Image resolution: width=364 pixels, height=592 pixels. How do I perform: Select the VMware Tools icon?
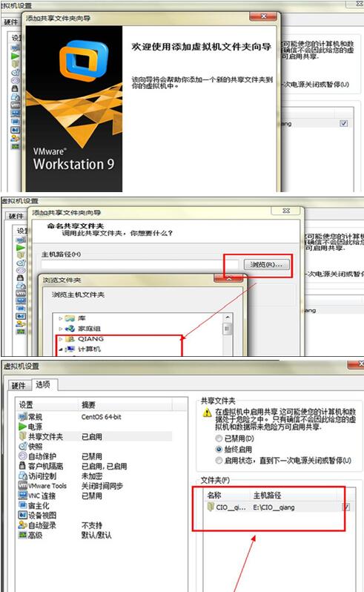tap(23, 485)
